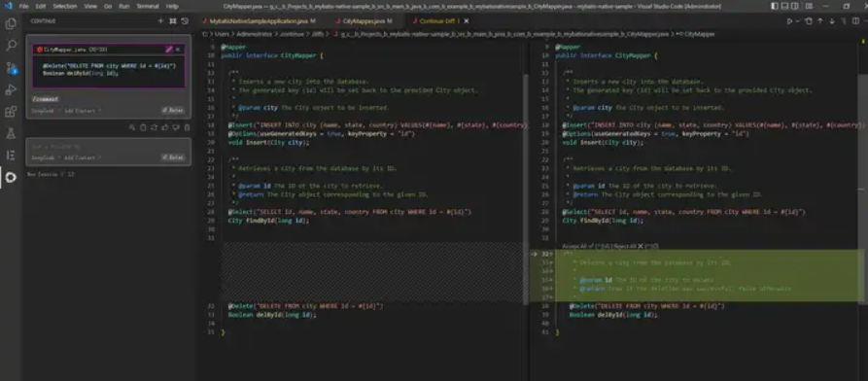This screenshot has width=868, height=381.
Task: Open the Explorer view in activity bar
Action: tap(11, 23)
